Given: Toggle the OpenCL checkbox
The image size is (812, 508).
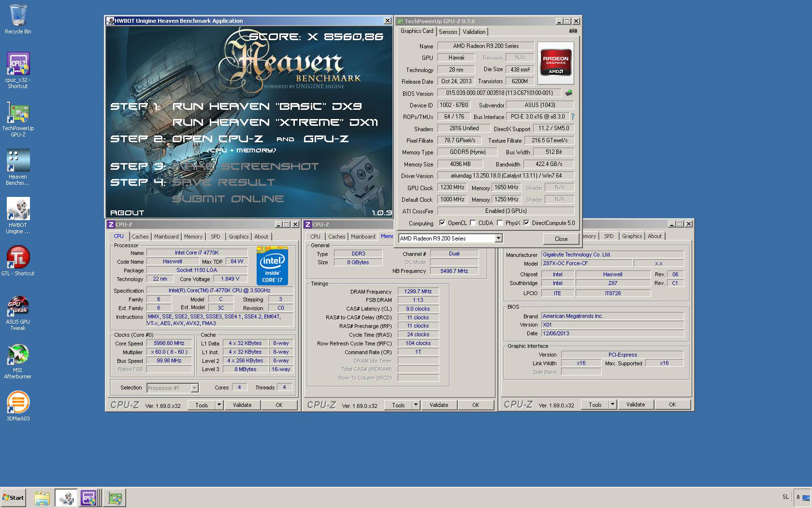Looking at the screenshot, I should [442, 223].
